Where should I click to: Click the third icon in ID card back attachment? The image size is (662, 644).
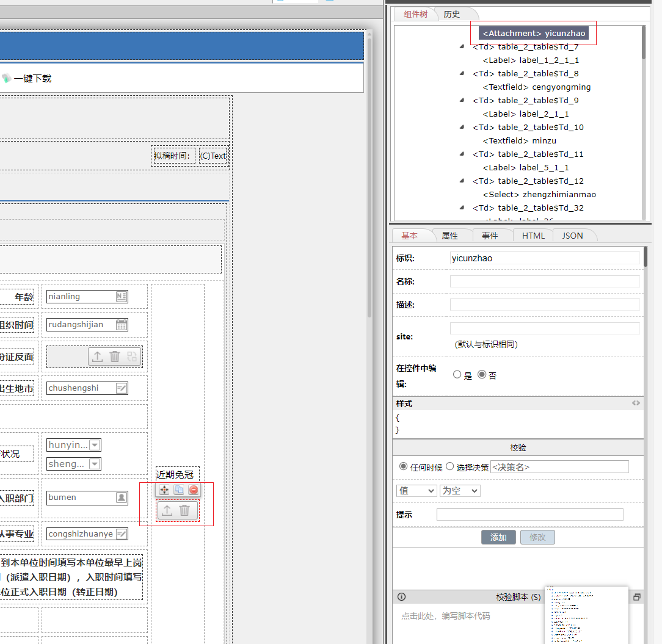tap(132, 356)
